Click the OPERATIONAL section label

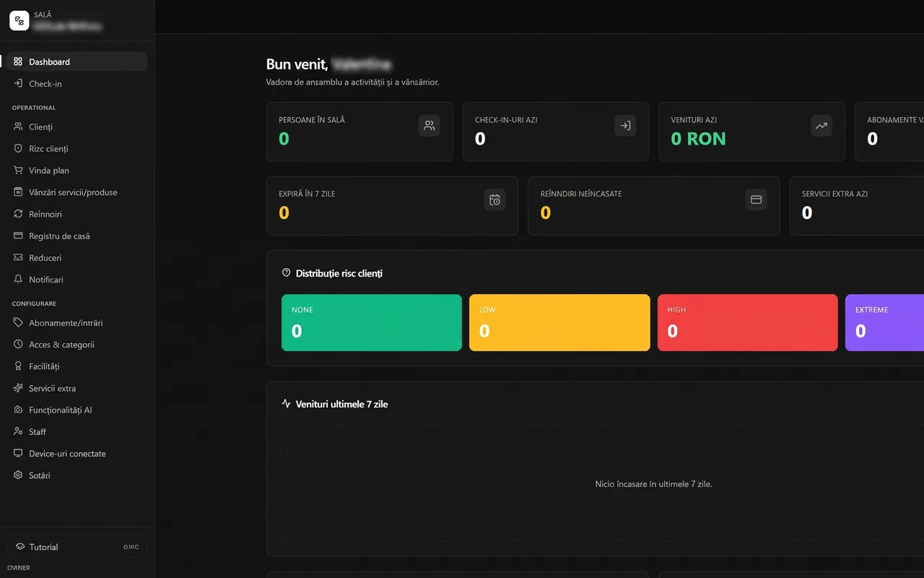[34, 108]
